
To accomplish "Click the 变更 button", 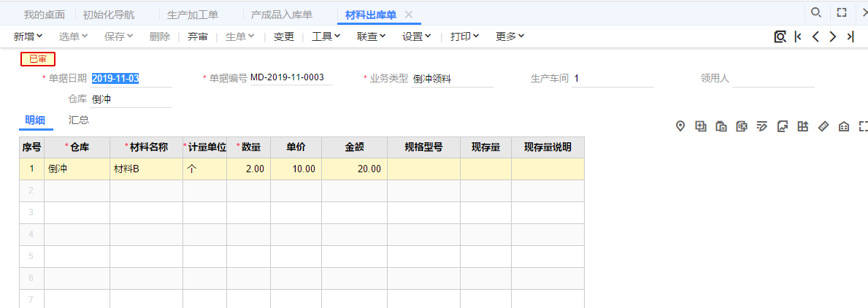I will pyautogui.click(x=284, y=36).
